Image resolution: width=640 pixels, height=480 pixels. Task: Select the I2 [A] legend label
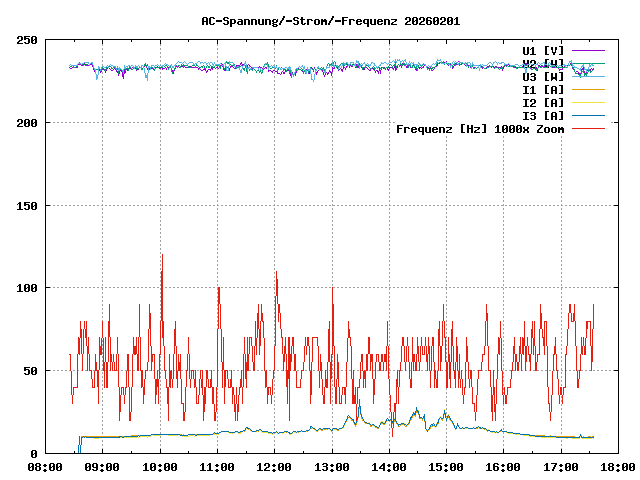point(543,102)
